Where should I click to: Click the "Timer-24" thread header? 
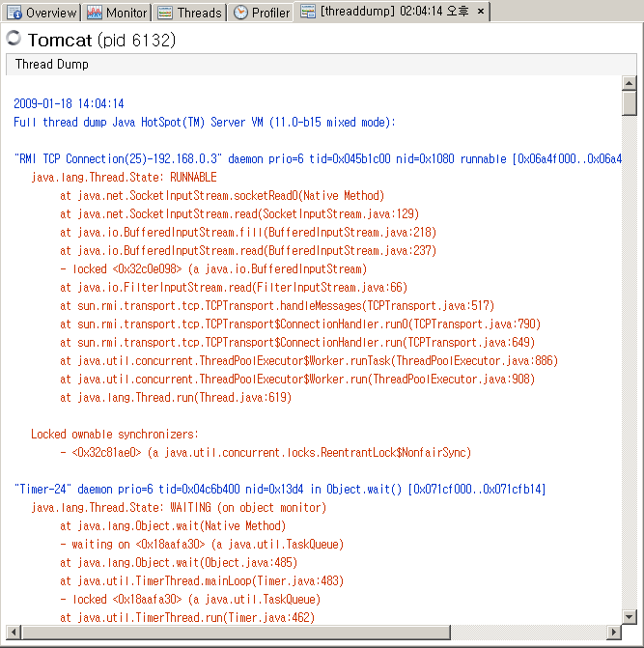point(280,489)
